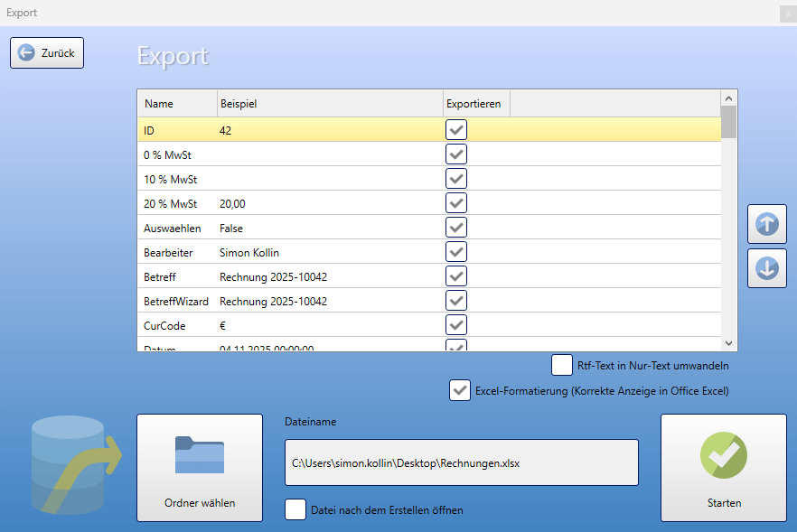Uncheck export for 20 % MwSt

(455, 202)
